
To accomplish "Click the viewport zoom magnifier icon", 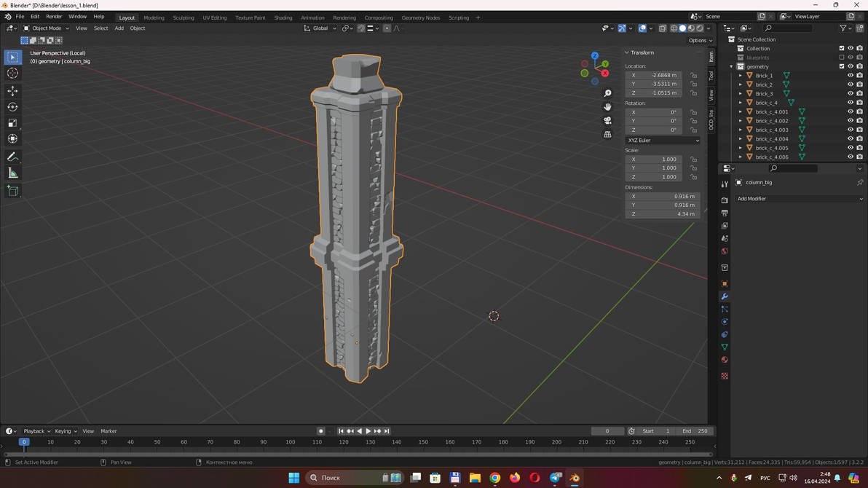I will coord(607,93).
